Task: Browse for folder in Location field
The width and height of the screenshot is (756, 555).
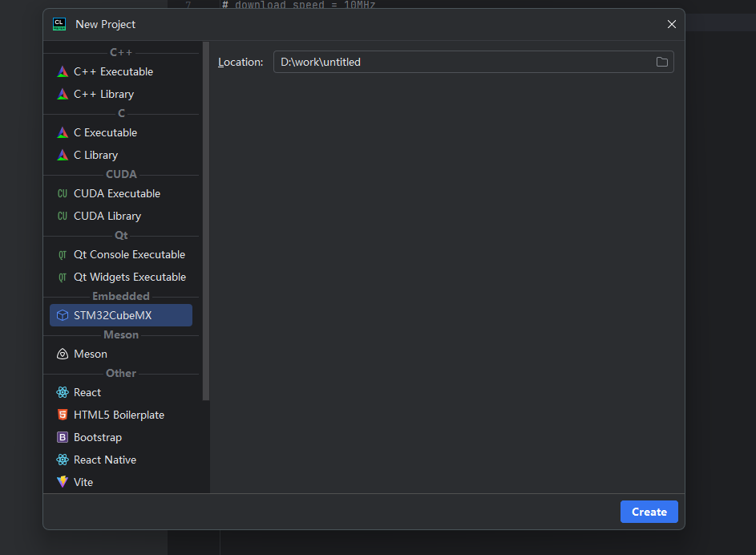Action: (x=662, y=62)
